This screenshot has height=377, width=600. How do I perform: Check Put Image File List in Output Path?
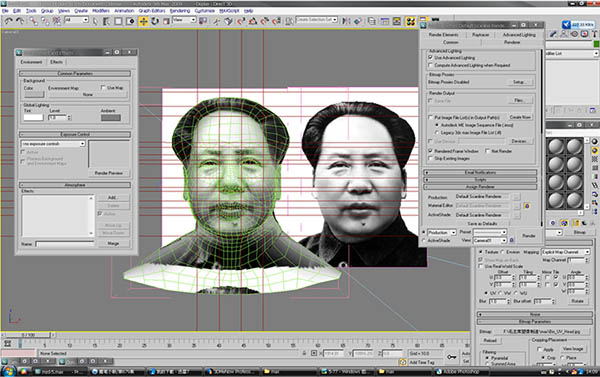430,117
